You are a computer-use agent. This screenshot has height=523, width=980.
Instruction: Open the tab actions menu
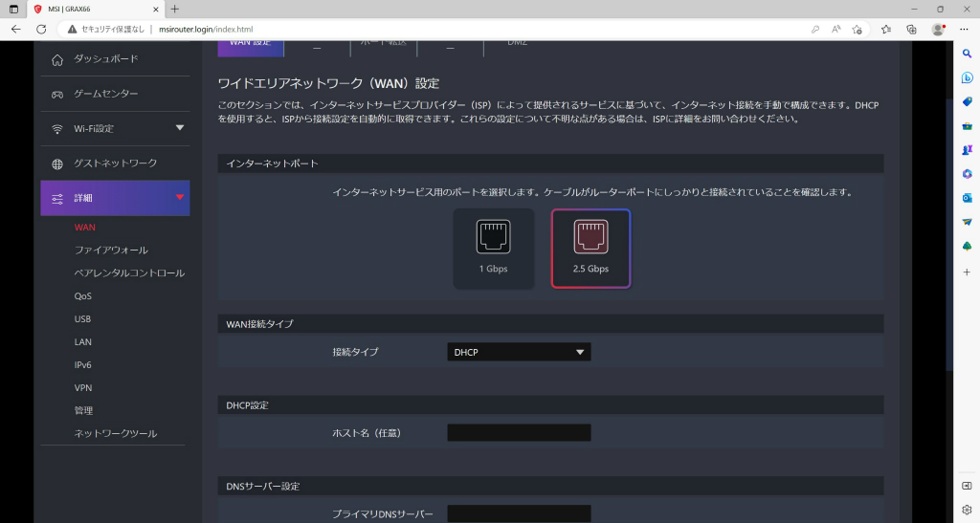[13, 10]
